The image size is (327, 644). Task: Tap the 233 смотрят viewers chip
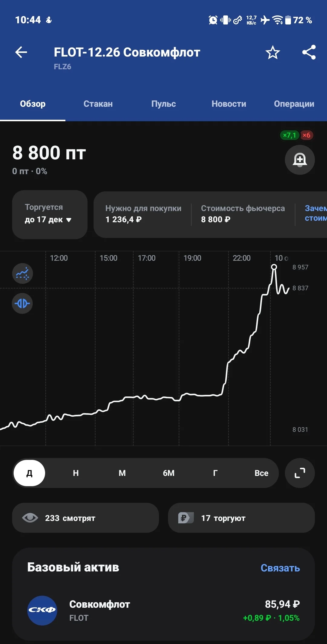point(85,518)
